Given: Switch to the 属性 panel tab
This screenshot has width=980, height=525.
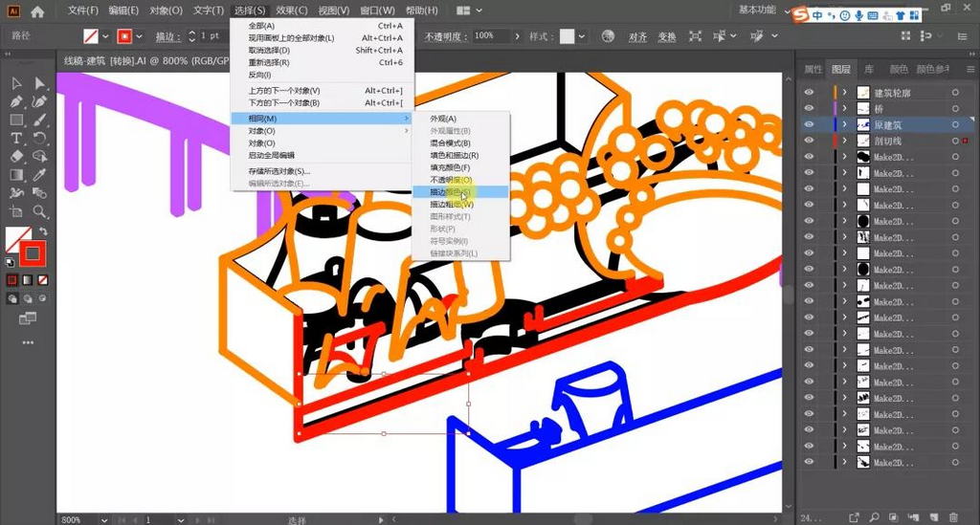Looking at the screenshot, I should [x=813, y=70].
